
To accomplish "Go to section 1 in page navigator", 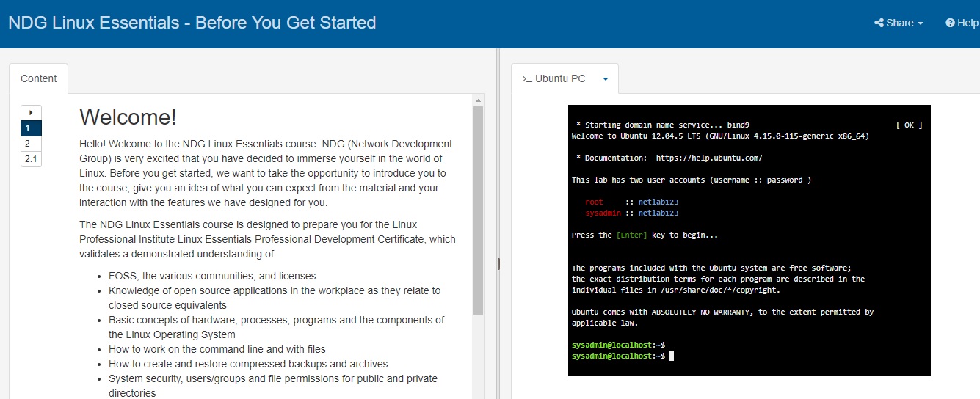I will 31,128.
